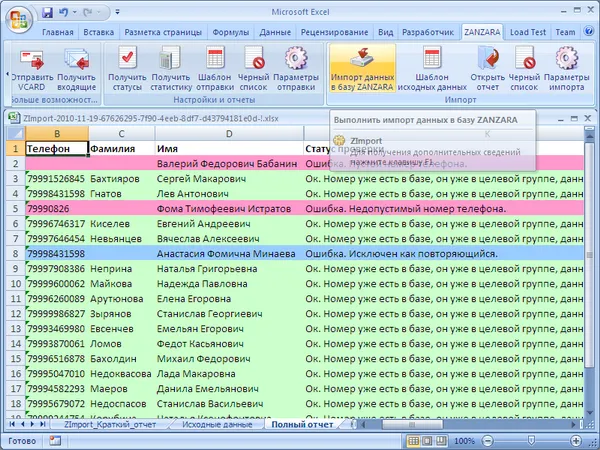Open Параметры импорта gear icon
The width and height of the screenshot is (600, 450).
tap(566, 59)
